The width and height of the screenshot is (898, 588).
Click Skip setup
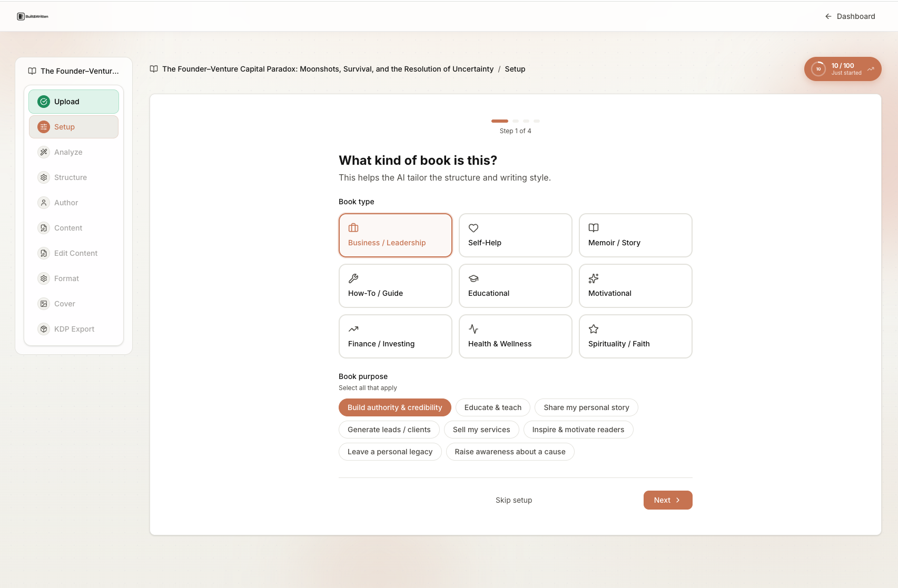(514, 500)
